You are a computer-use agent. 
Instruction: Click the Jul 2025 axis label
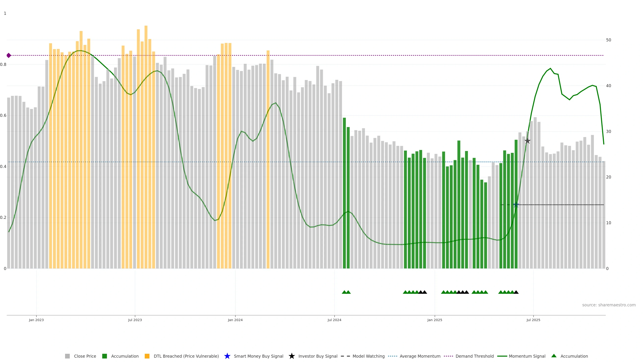(533, 320)
